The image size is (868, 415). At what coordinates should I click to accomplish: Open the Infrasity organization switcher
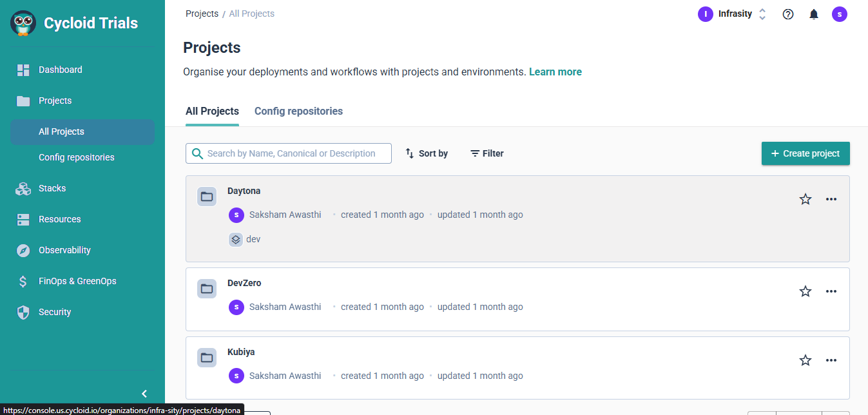click(732, 14)
